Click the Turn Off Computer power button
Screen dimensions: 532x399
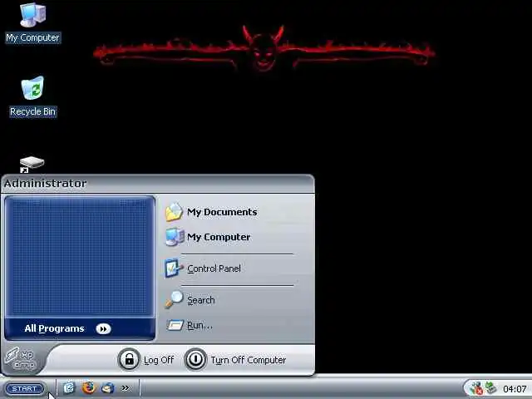click(195, 359)
